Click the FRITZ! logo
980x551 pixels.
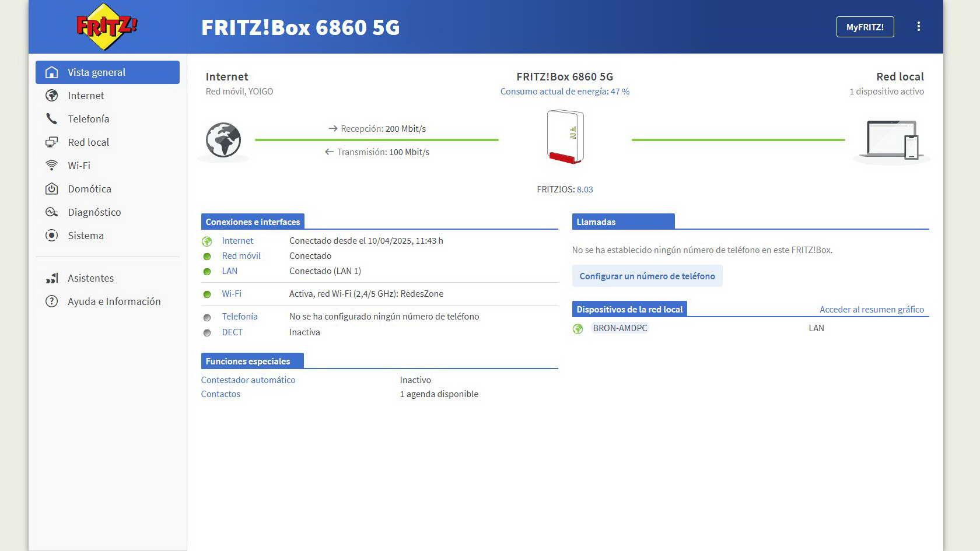tap(107, 27)
